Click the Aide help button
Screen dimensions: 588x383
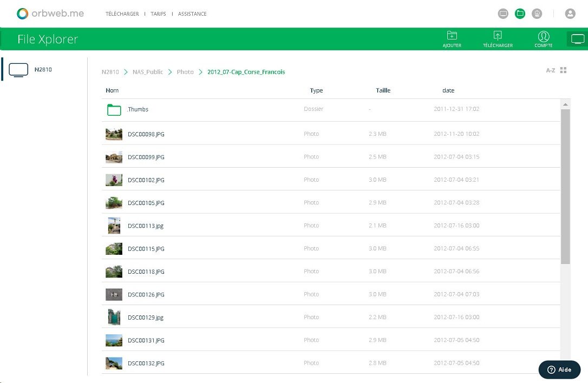tap(559, 369)
